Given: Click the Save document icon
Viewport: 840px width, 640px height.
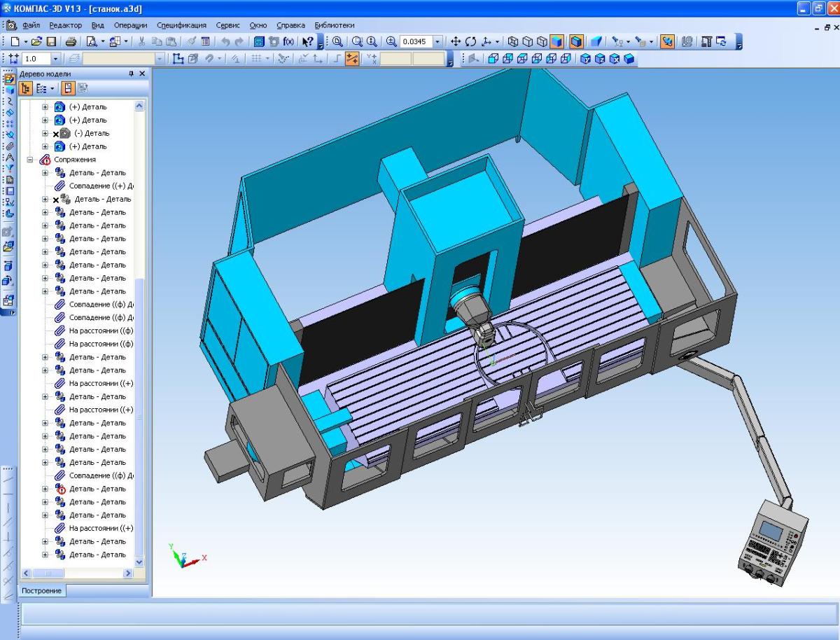Looking at the screenshot, I should coord(51,42).
